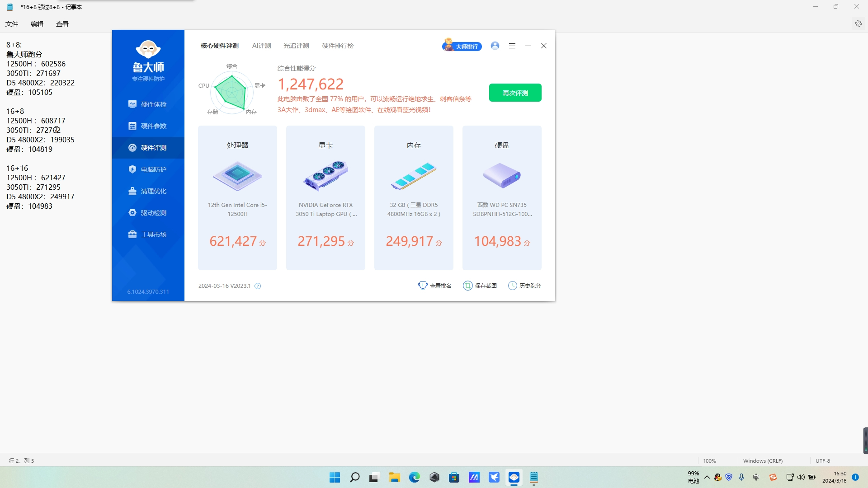Switch to the 光追评测 tab
The image size is (868, 488).
click(296, 46)
